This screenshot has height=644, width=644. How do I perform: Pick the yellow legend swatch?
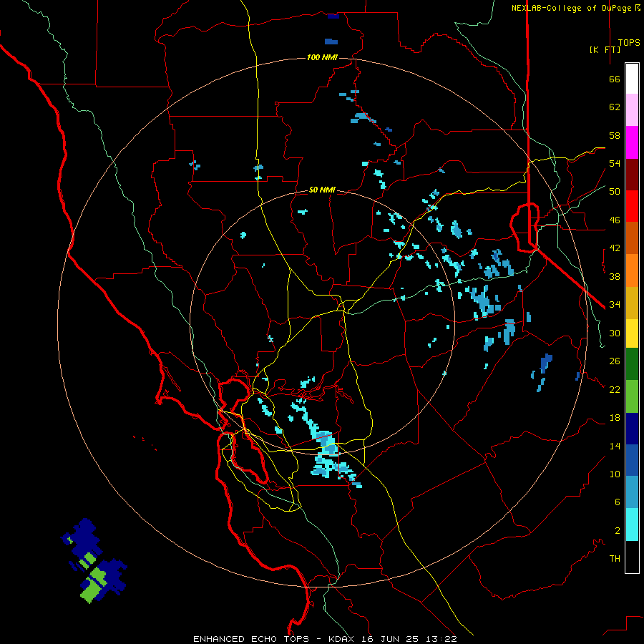pos(632,333)
